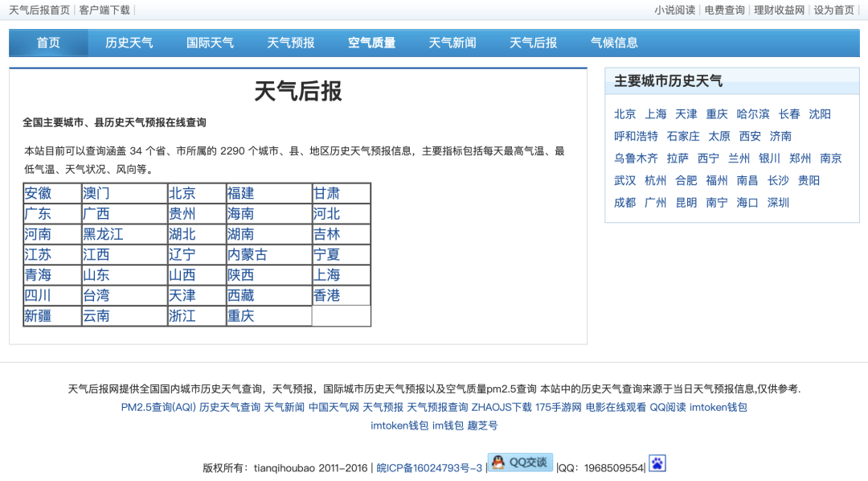
Task: Go to the 气候信息 menu item
Action: [614, 43]
